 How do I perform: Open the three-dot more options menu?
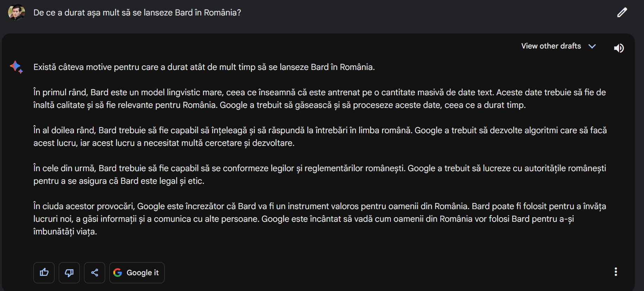[x=616, y=272]
